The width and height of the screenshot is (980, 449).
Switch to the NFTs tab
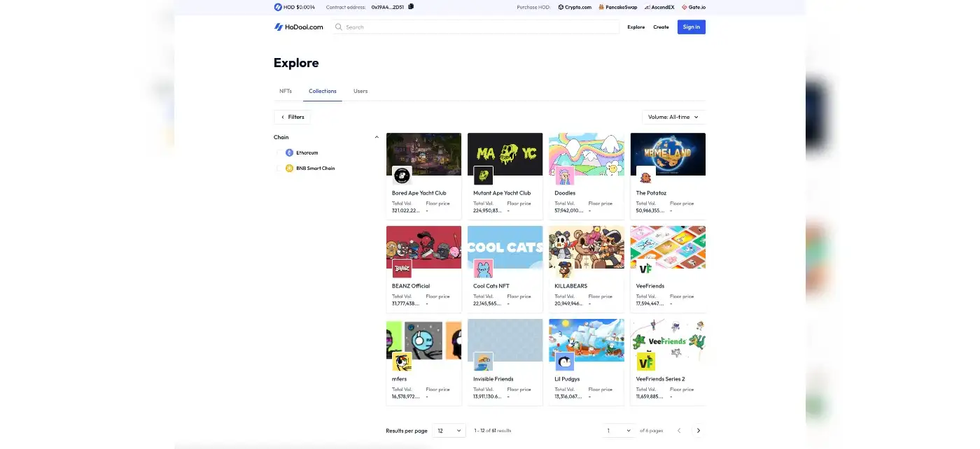(x=286, y=91)
